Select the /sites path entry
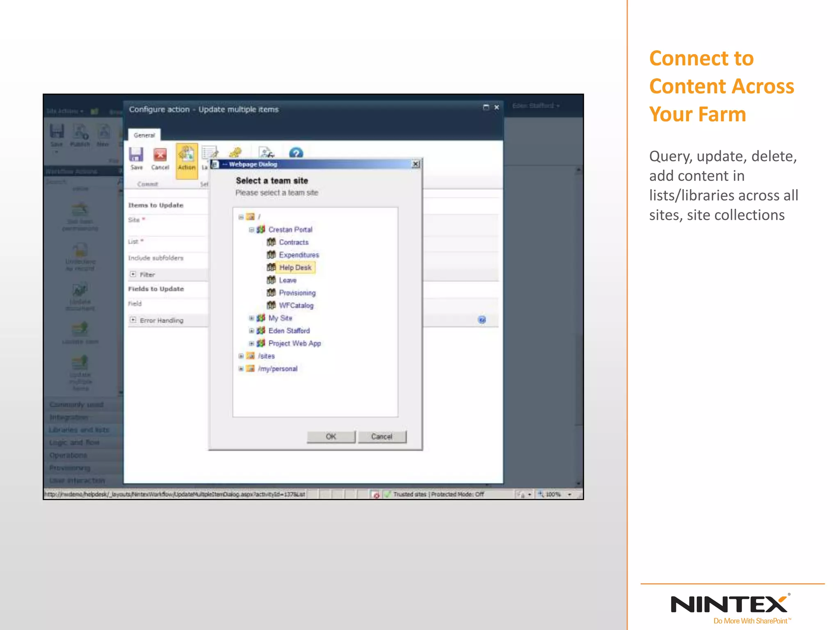The image size is (840, 630). [266, 356]
